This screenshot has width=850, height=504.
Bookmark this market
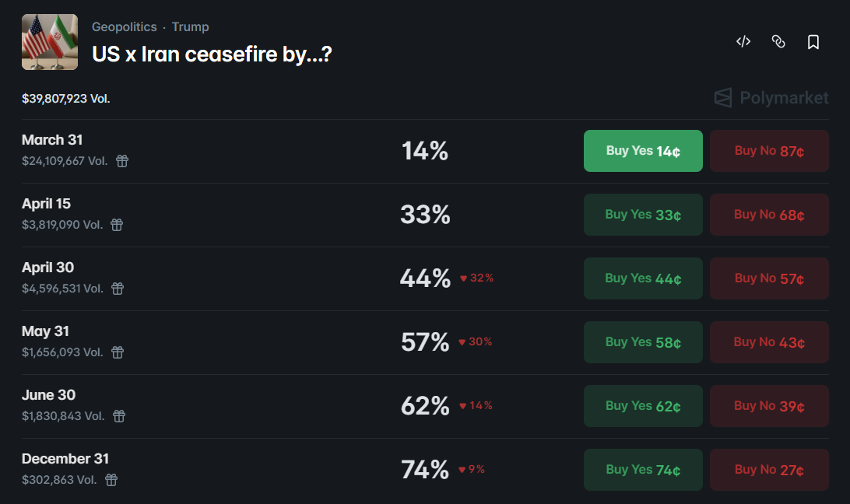813,42
